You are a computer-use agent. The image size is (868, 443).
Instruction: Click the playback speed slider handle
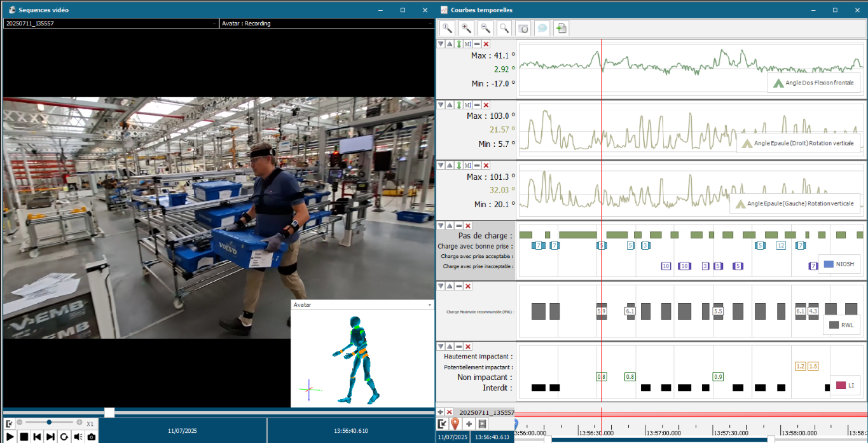50,423
